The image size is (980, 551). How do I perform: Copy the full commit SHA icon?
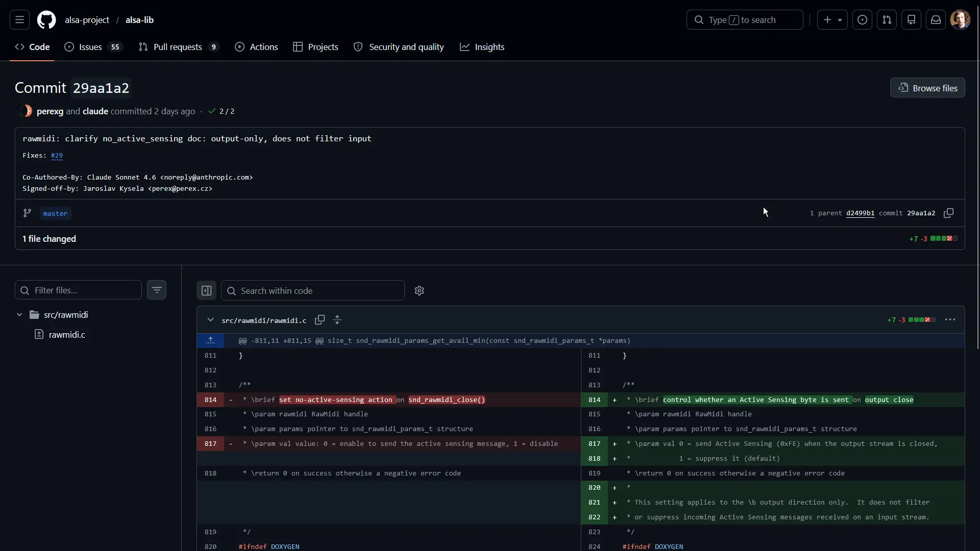click(948, 213)
